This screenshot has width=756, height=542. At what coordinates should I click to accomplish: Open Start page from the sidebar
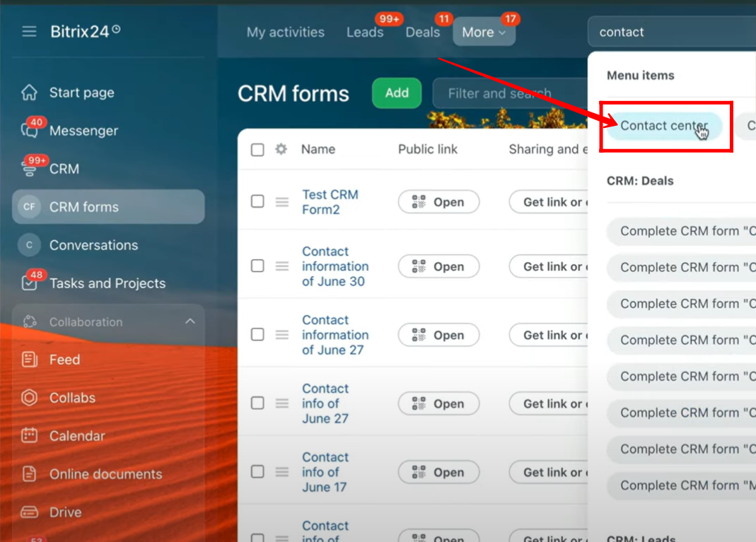coord(81,93)
